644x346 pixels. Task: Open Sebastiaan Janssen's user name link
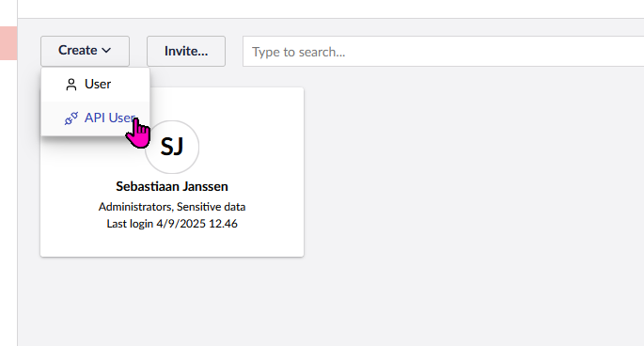172,186
